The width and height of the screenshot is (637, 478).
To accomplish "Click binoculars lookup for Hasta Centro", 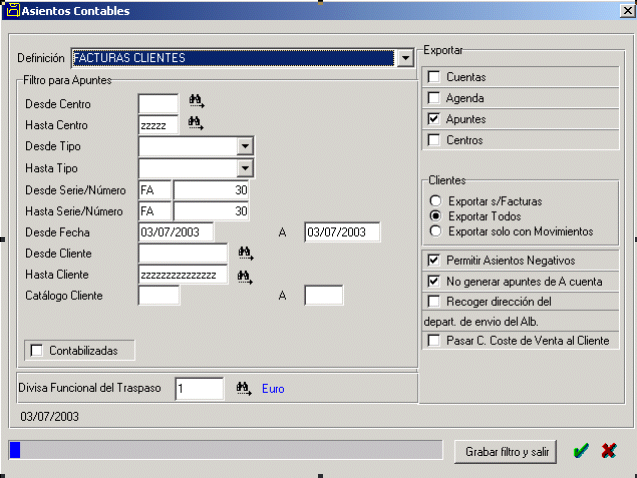I will coord(196,123).
